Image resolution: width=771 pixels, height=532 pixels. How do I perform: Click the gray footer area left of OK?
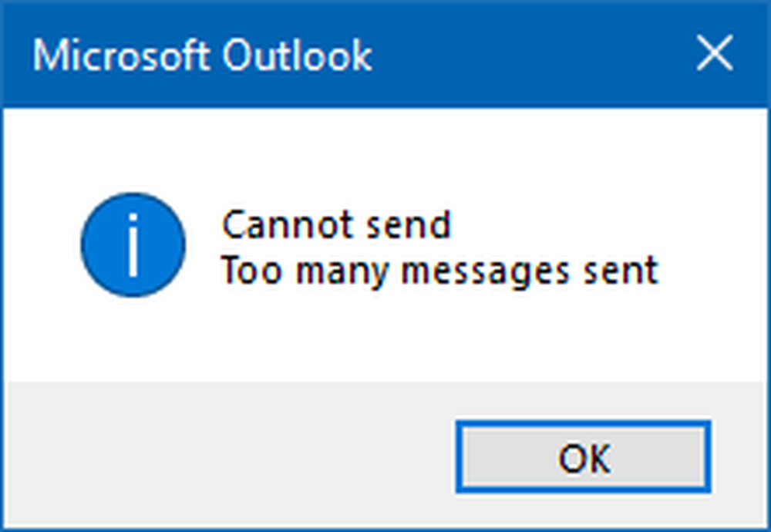click(231, 455)
